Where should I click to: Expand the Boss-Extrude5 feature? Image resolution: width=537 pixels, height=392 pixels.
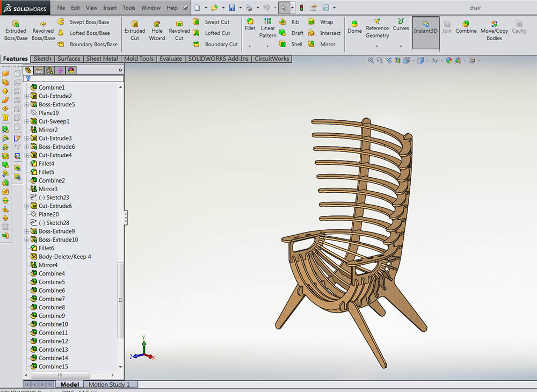click(x=27, y=104)
